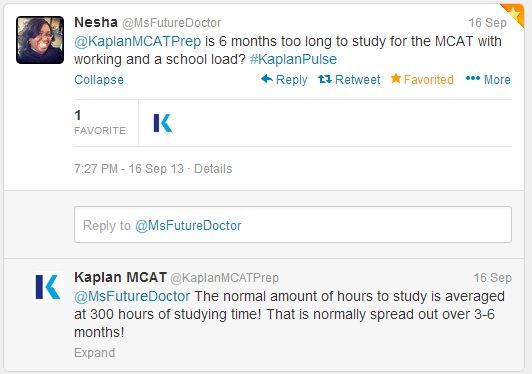532x374 pixels.
Task: Click the Reply arrow icon
Action: point(267,79)
